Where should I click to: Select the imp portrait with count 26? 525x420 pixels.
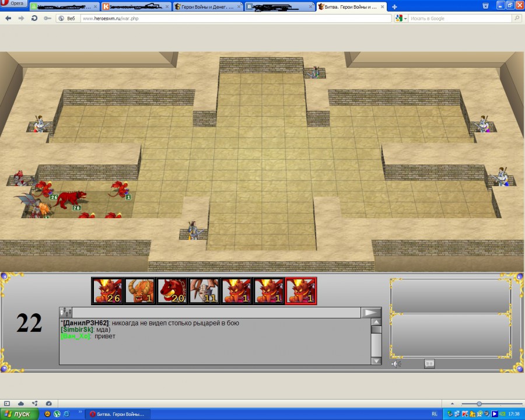coord(107,290)
